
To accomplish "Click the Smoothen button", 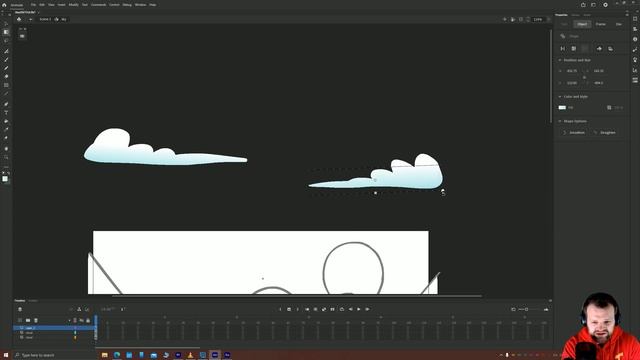I will coord(574,133).
